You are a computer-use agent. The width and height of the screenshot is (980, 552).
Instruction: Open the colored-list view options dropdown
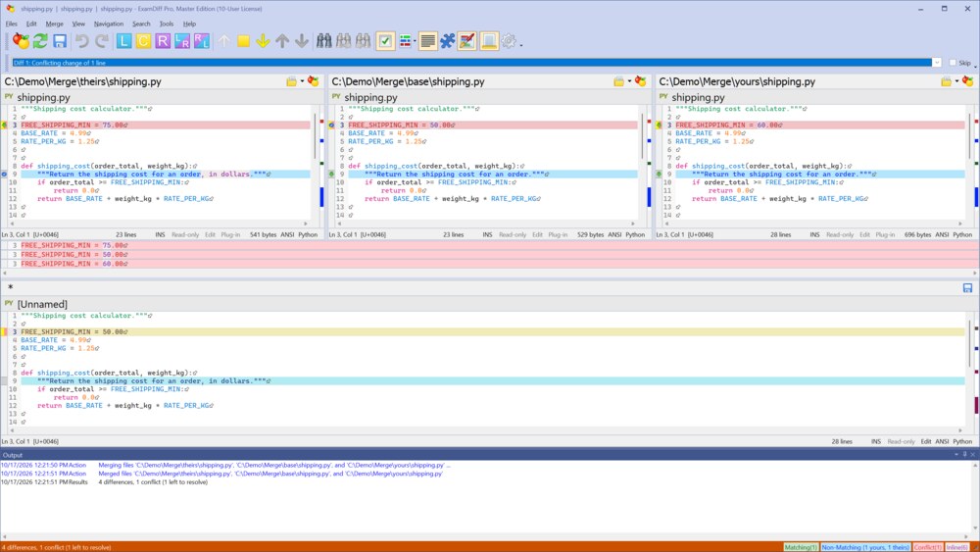(x=415, y=42)
